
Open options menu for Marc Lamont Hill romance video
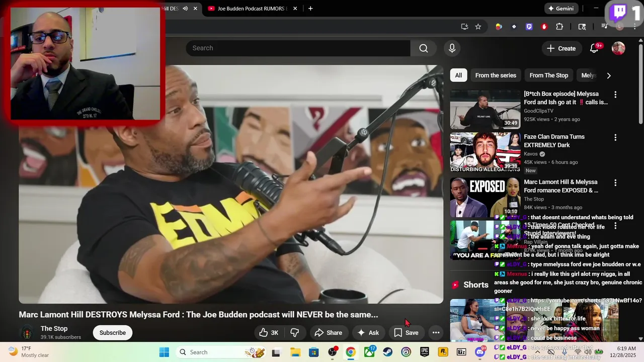point(615,183)
